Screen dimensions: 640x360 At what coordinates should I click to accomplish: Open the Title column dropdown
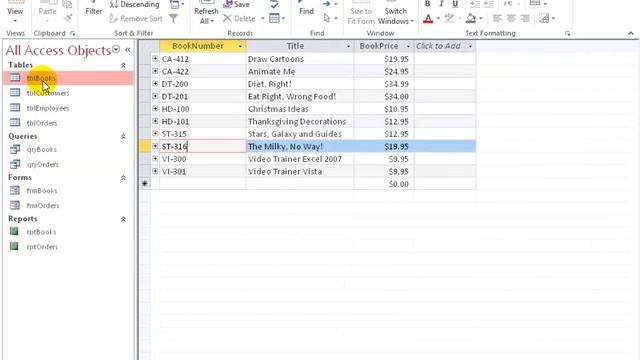[x=348, y=47]
